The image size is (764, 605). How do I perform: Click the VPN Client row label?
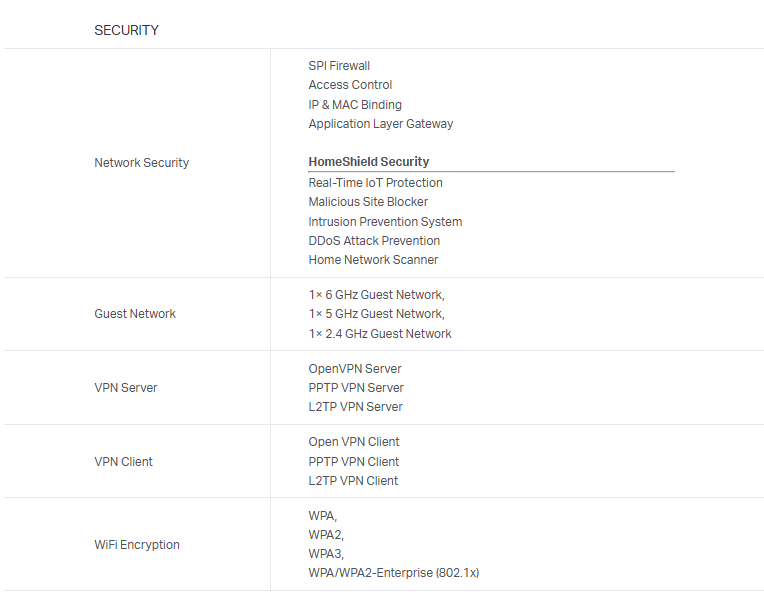click(123, 462)
